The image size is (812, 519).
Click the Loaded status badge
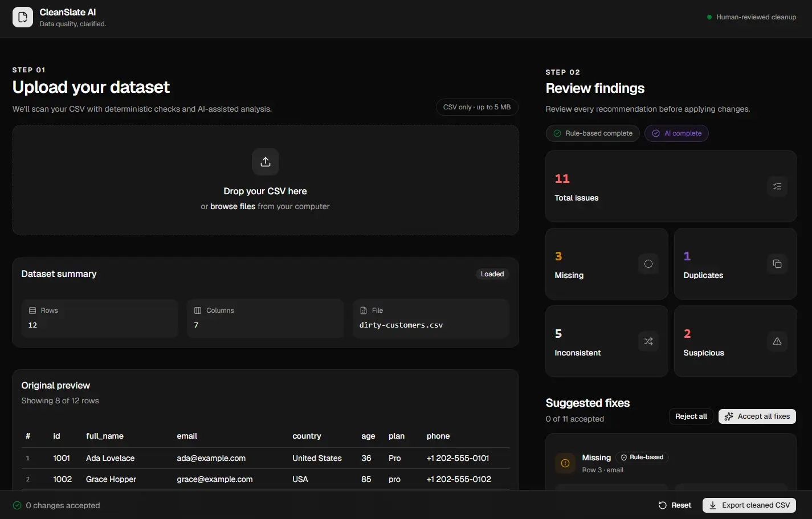point(492,274)
